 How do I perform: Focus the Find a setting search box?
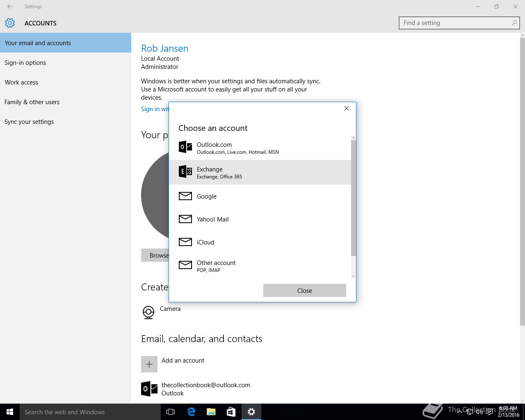tap(459, 23)
